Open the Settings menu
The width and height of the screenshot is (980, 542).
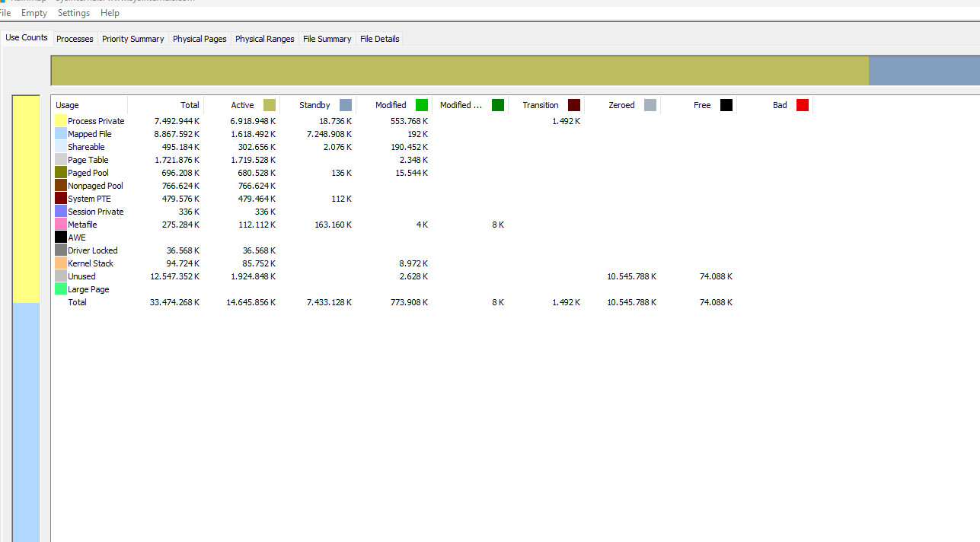(74, 13)
